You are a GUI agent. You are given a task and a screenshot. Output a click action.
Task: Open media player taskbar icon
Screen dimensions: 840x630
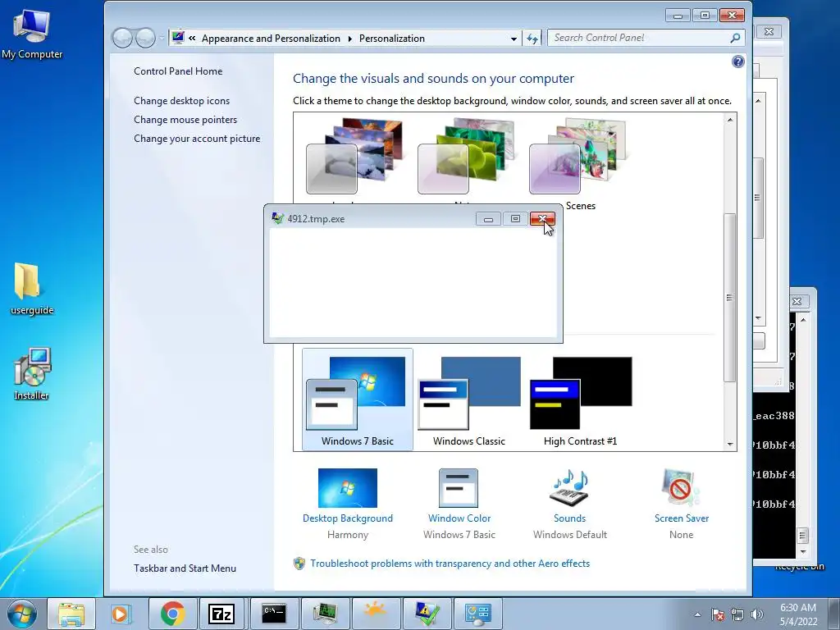tap(121, 614)
